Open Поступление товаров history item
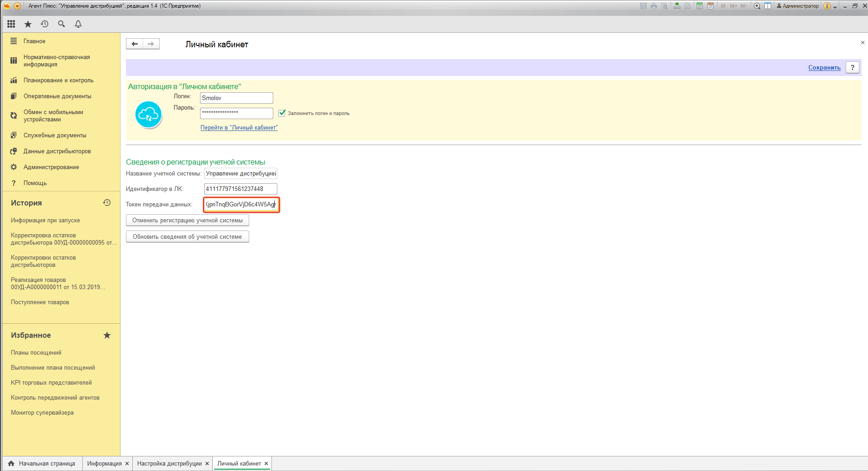This screenshot has width=868, height=471. click(x=40, y=302)
